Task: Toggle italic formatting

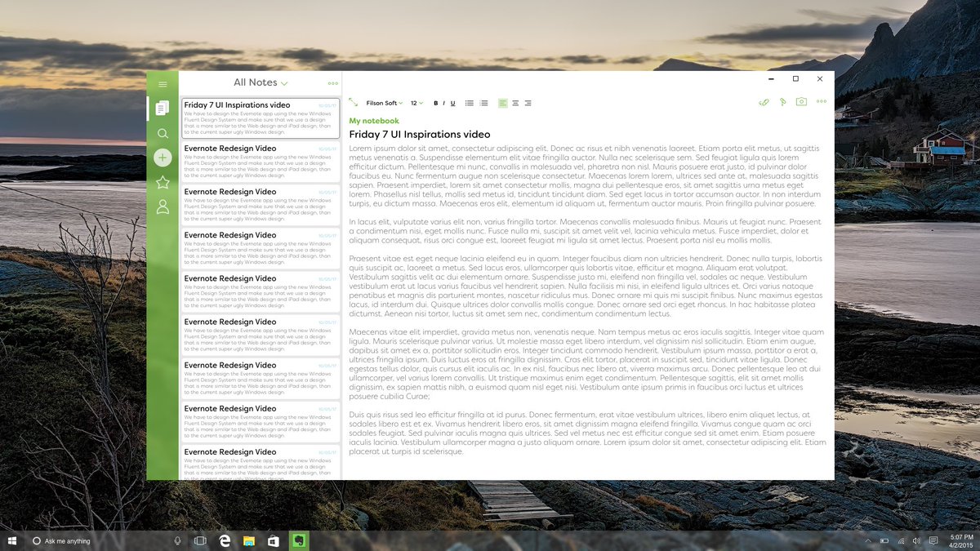Action: [x=444, y=104]
